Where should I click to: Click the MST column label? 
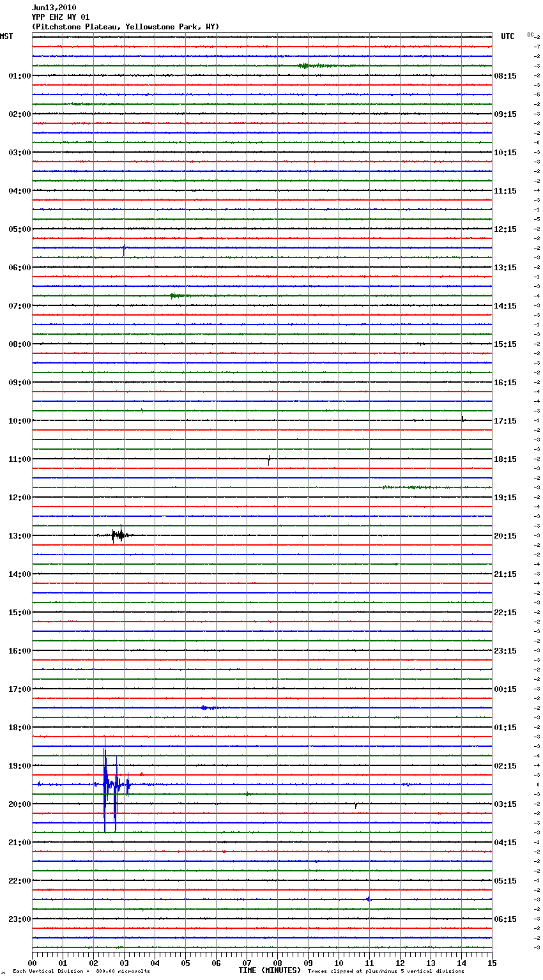click(6, 36)
